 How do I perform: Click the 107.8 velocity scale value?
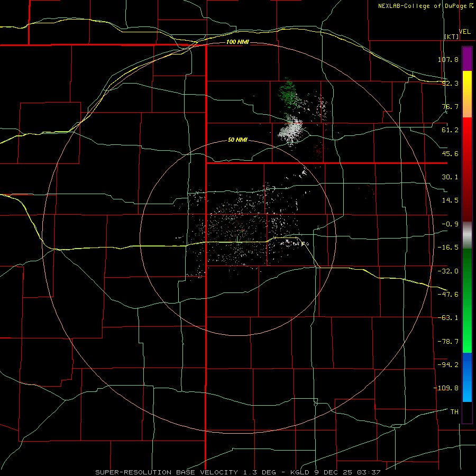pyautogui.click(x=448, y=59)
